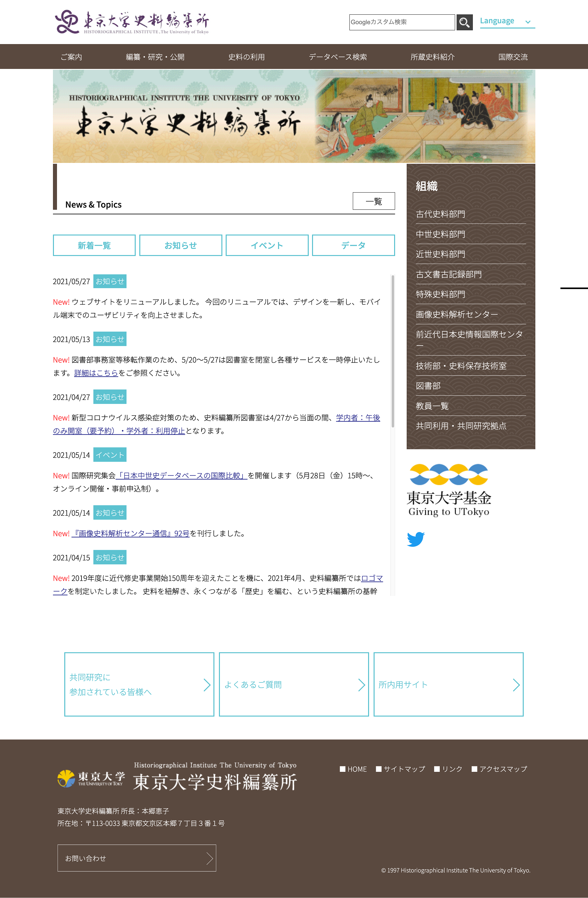This screenshot has height=898, width=588.
Task: Open the データベース検索 navigation menu
Action: point(338,57)
